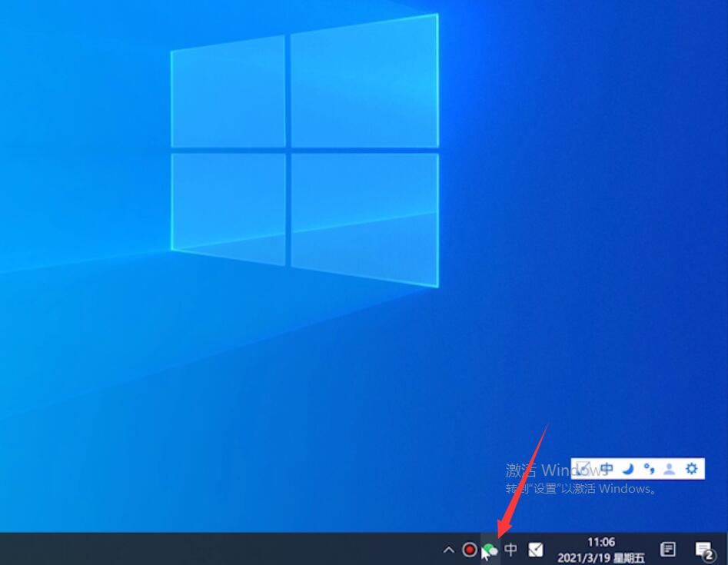Open WeChat from the system tray

490,550
